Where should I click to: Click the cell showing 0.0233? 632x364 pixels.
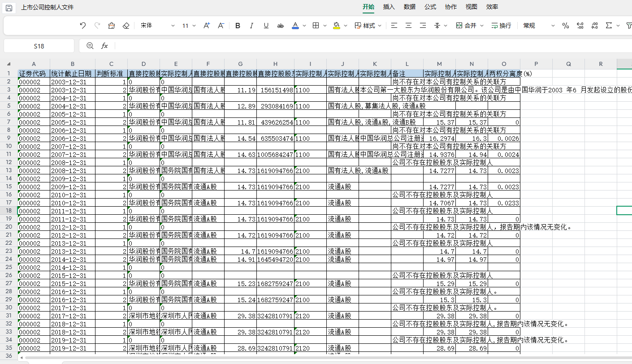[504, 203]
